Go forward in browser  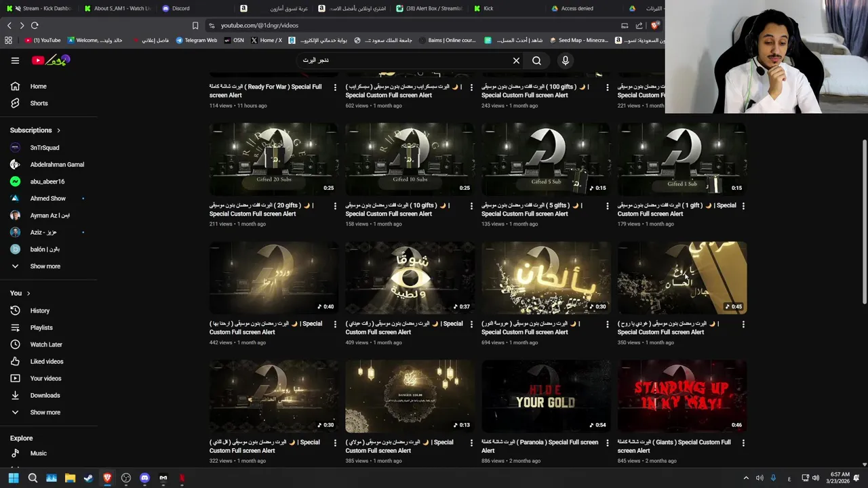22,25
